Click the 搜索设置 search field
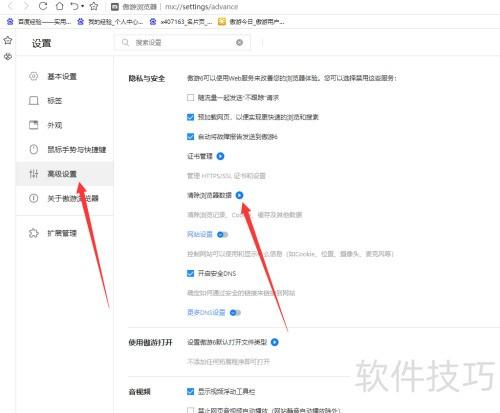 coord(182,43)
